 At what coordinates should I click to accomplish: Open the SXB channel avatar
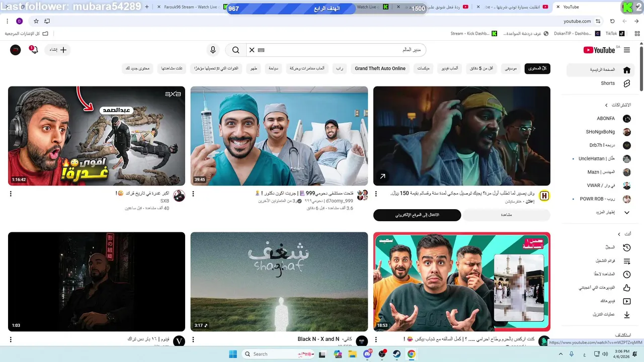(x=179, y=196)
